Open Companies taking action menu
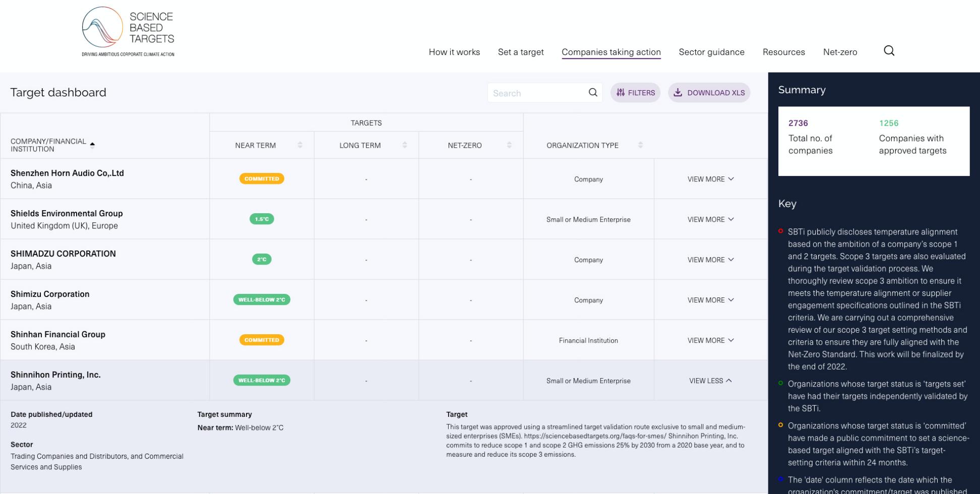Image resolution: width=980 pixels, height=494 pixels. (x=611, y=52)
